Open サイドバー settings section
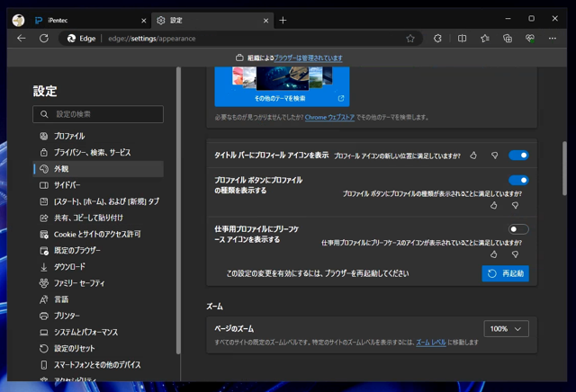 (x=98, y=185)
